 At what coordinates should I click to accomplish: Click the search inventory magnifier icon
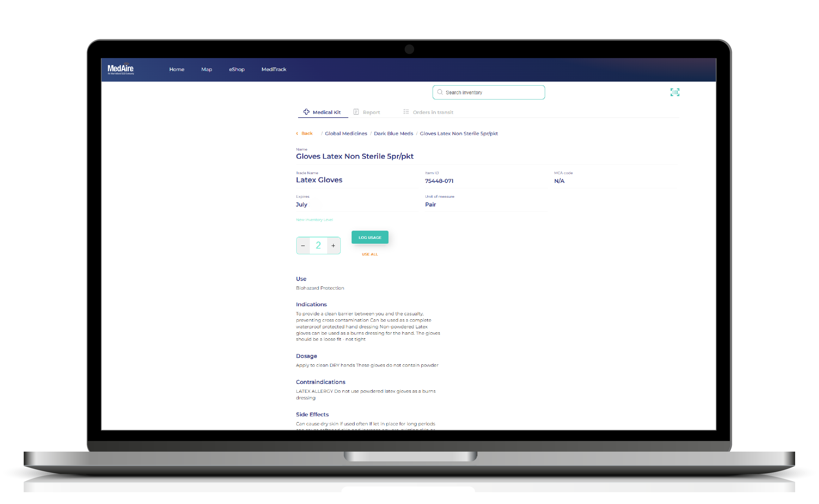coord(439,92)
